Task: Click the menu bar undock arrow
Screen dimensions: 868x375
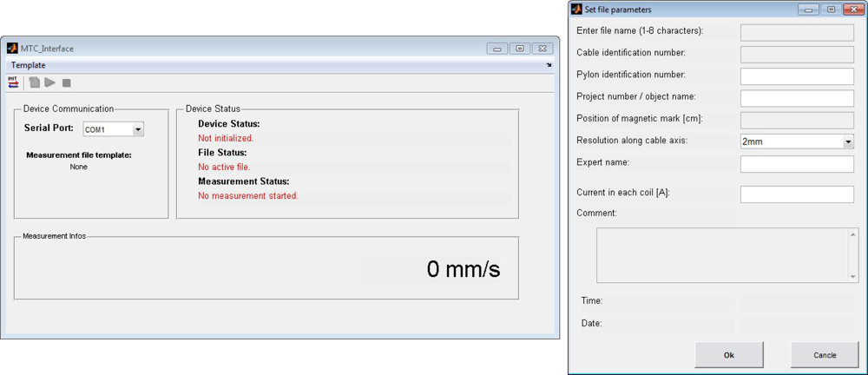Action: tap(549, 65)
